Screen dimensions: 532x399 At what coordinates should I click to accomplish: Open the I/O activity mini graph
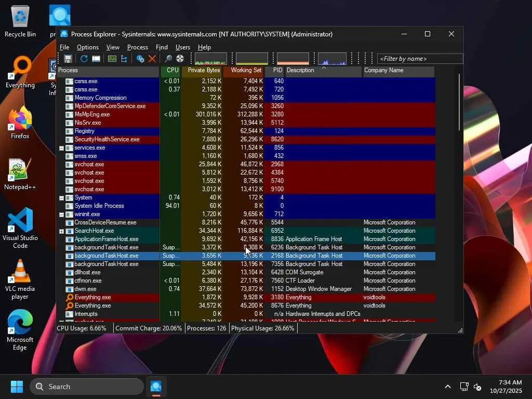point(332,58)
